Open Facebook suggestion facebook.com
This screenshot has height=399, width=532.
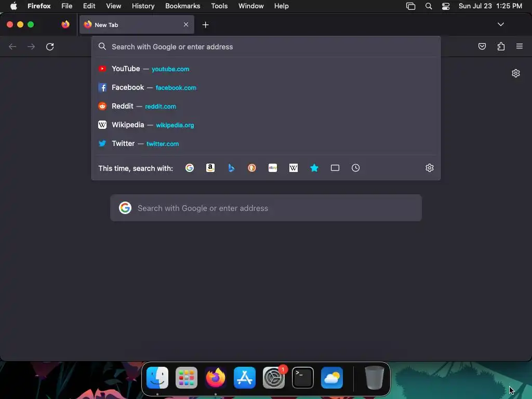[x=265, y=87]
